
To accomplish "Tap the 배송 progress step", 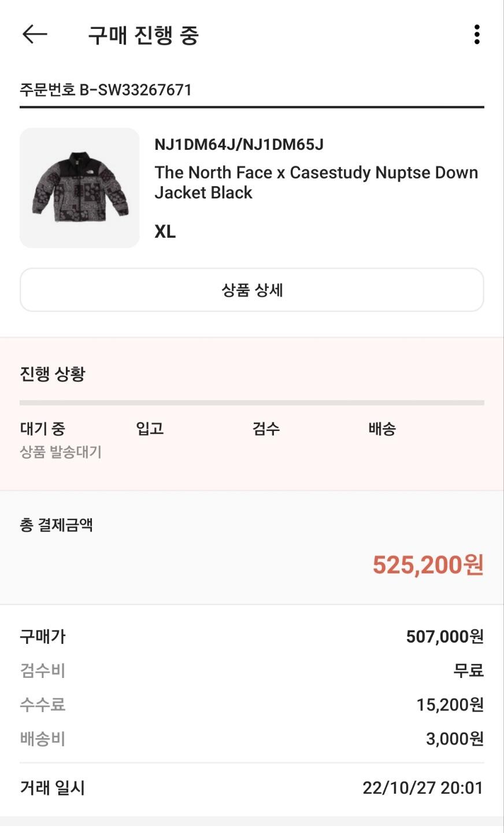I will pyautogui.click(x=382, y=429).
